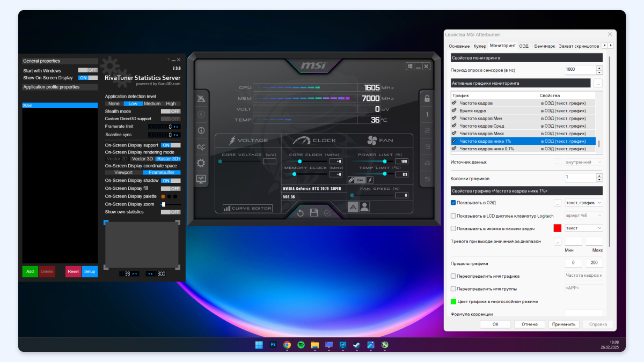Check Переопределить имя группы option
Image resolution: width=644 pixels, height=362 pixels.
tap(453, 289)
